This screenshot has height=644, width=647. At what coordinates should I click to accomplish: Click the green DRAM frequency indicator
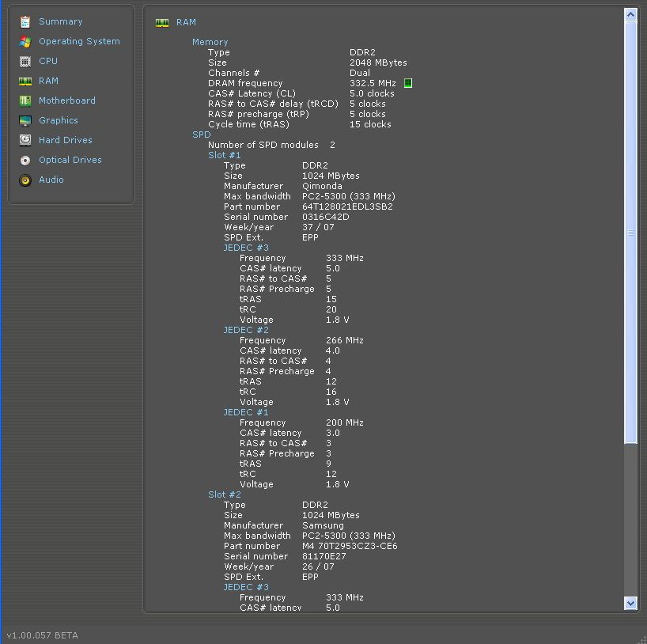[408, 83]
